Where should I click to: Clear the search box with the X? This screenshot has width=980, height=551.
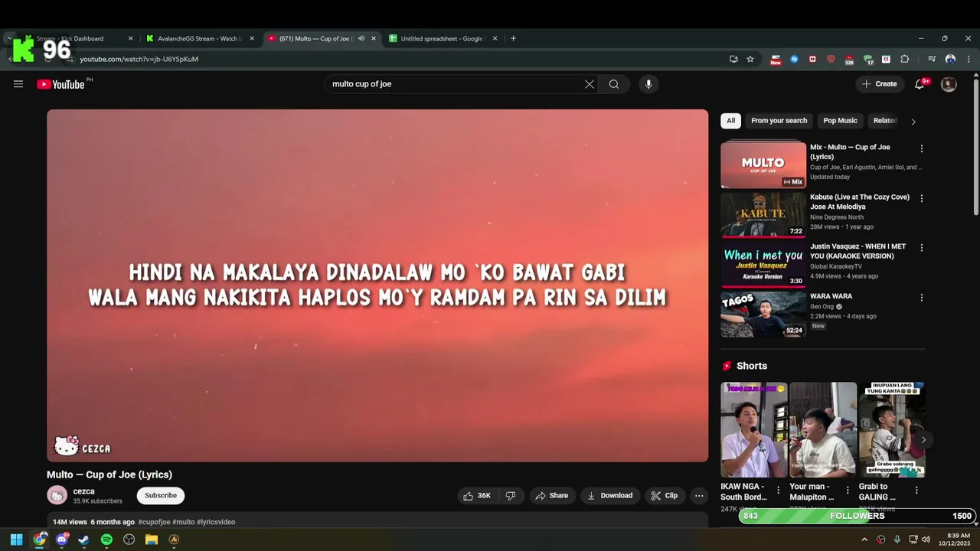pyautogui.click(x=590, y=84)
